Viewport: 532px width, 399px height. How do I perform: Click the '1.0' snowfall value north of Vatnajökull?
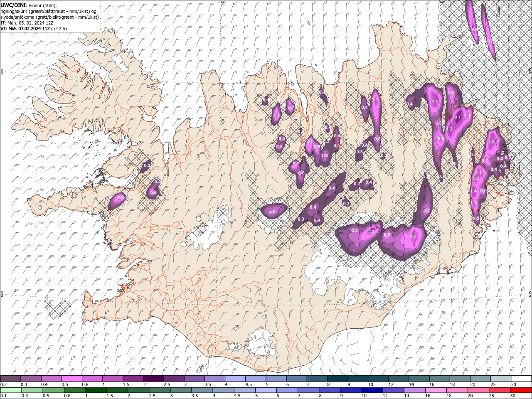(x=413, y=236)
